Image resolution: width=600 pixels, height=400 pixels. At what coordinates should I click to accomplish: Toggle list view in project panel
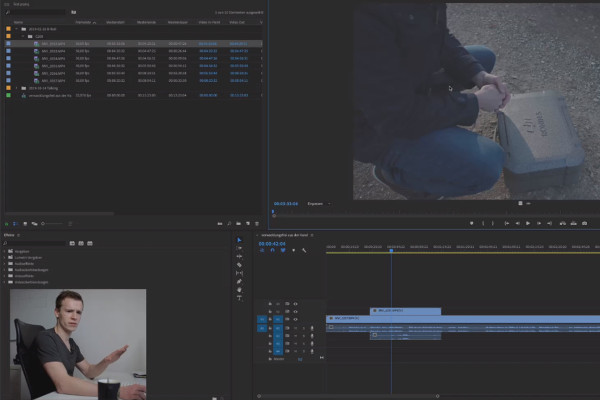pyautogui.click(x=16, y=224)
